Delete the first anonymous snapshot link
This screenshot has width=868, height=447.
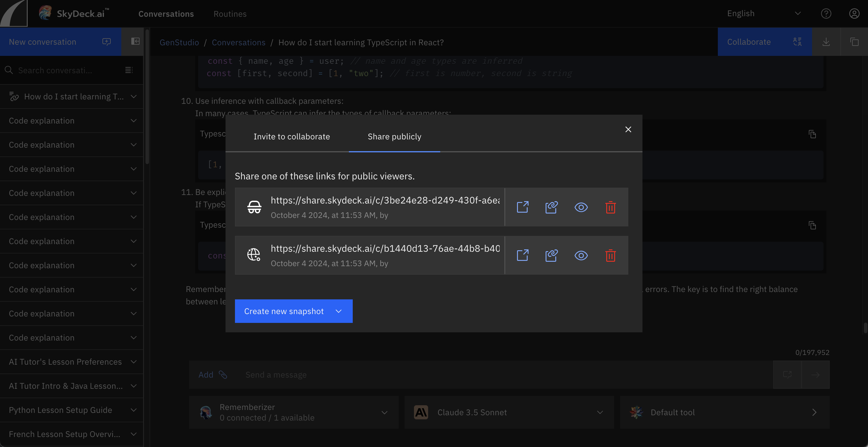(610, 207)
